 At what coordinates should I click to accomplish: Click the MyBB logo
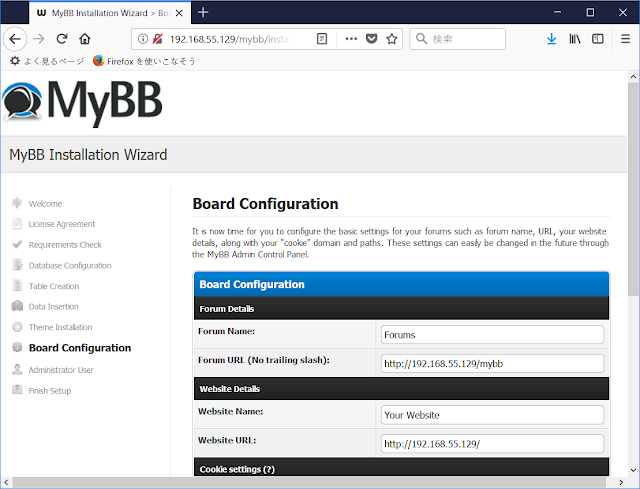click(82, 102)
